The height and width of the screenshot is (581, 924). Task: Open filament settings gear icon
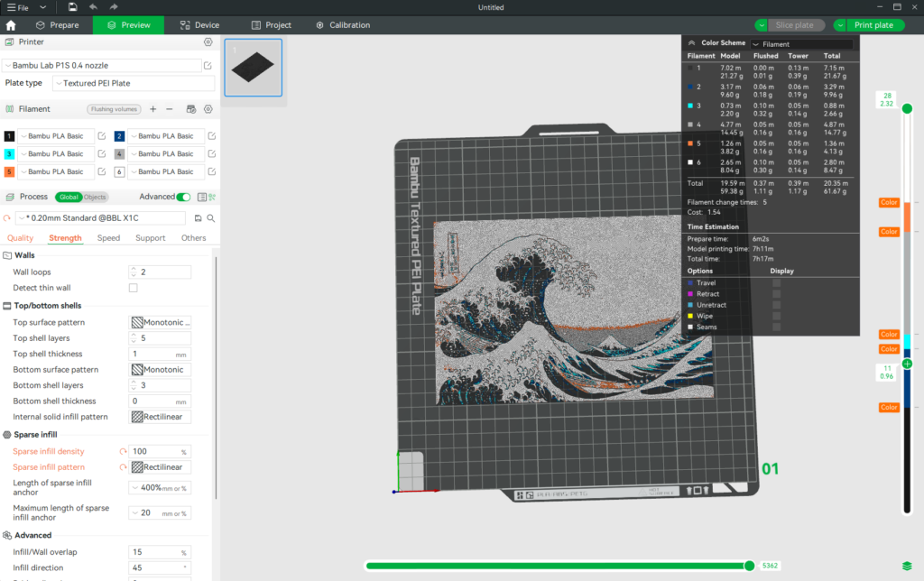point(208,109)
